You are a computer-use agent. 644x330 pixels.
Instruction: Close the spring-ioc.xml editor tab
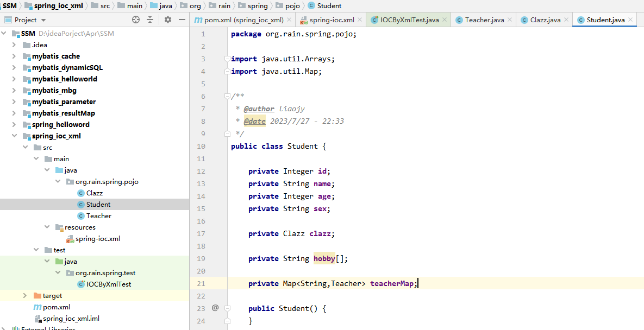coord(360,20)
